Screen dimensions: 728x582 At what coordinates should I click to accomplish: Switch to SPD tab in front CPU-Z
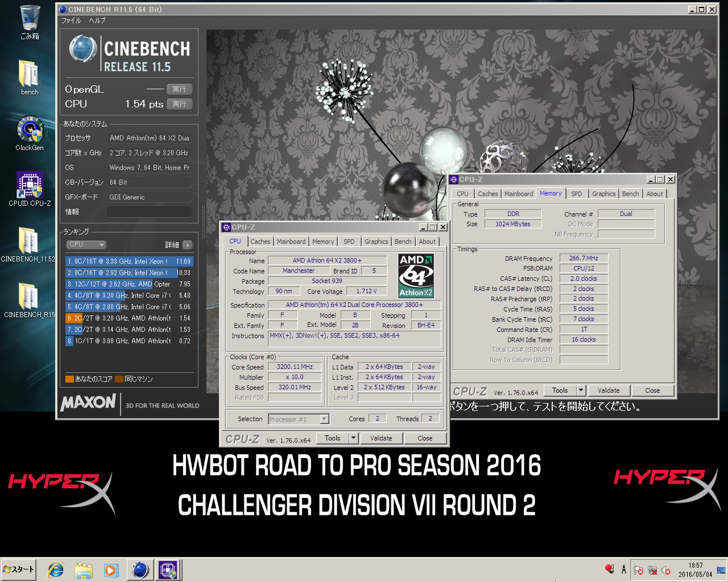tap(349, 242)
